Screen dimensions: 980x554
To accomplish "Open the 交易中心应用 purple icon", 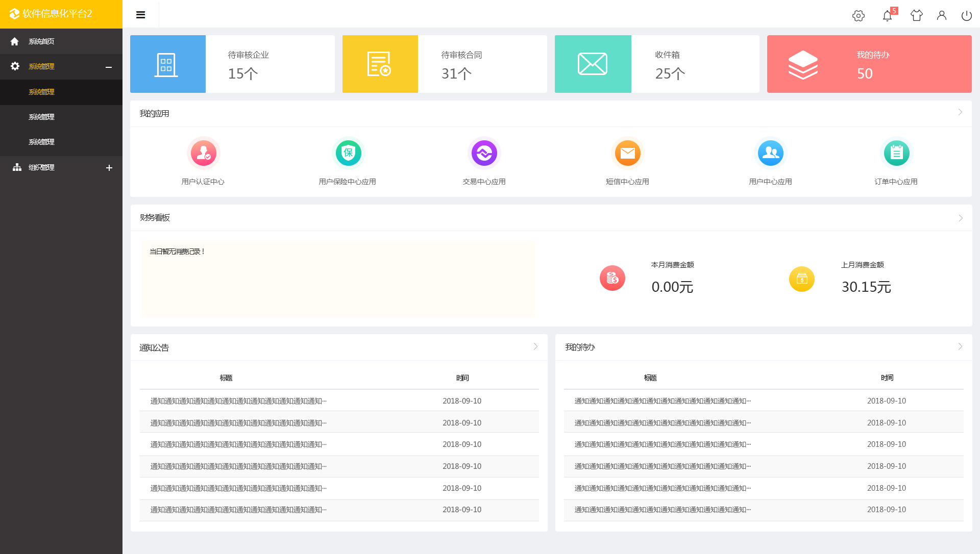I will coord(484,153).
